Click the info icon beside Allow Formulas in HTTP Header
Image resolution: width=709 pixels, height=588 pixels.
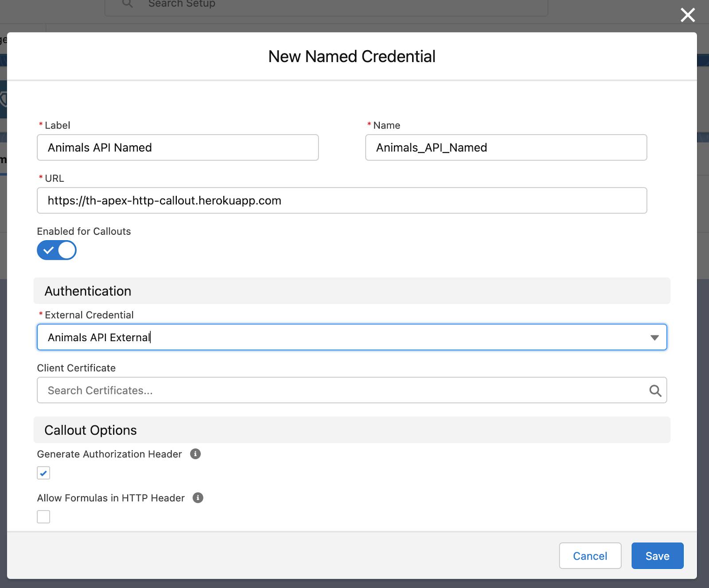[199, 498]
